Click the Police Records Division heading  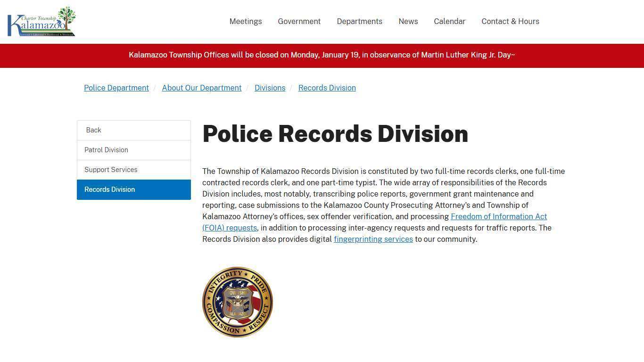[x=335, y=133]
